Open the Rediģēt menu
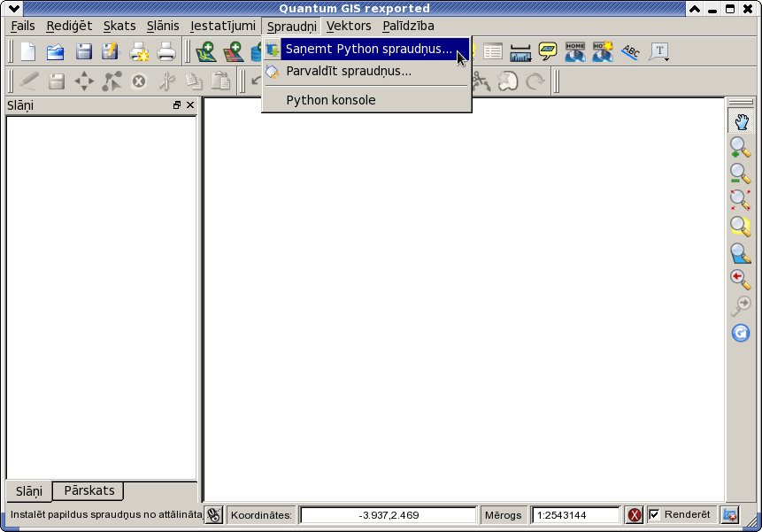Viewport: 762px width, 532px height. pos(69,26)
